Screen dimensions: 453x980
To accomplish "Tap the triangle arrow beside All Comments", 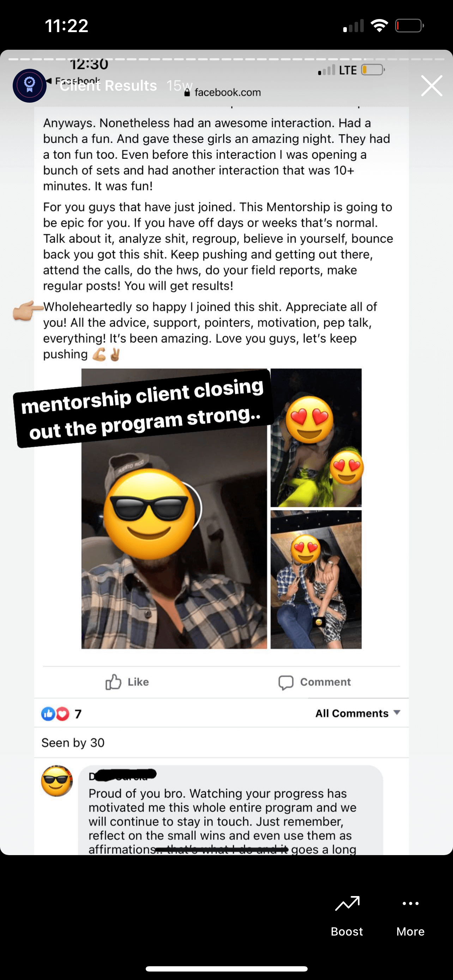I will point(397,712).
